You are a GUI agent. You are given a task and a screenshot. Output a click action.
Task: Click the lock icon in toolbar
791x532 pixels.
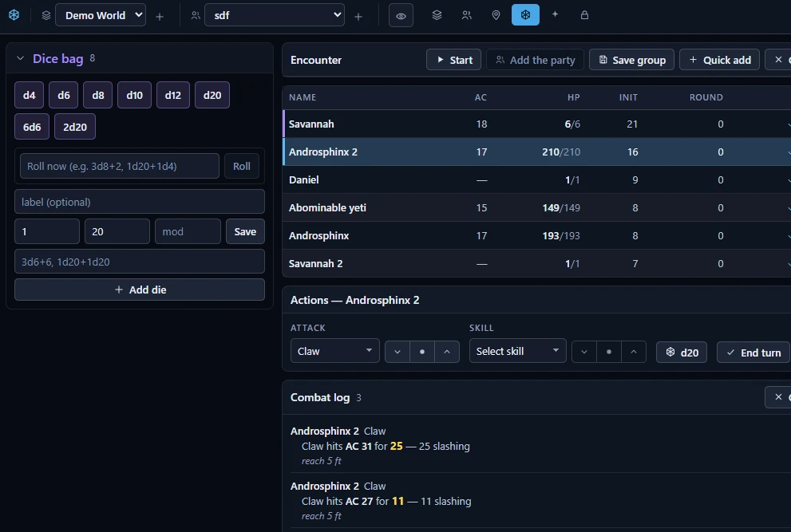pyautogui.click(x=584, y=15)
